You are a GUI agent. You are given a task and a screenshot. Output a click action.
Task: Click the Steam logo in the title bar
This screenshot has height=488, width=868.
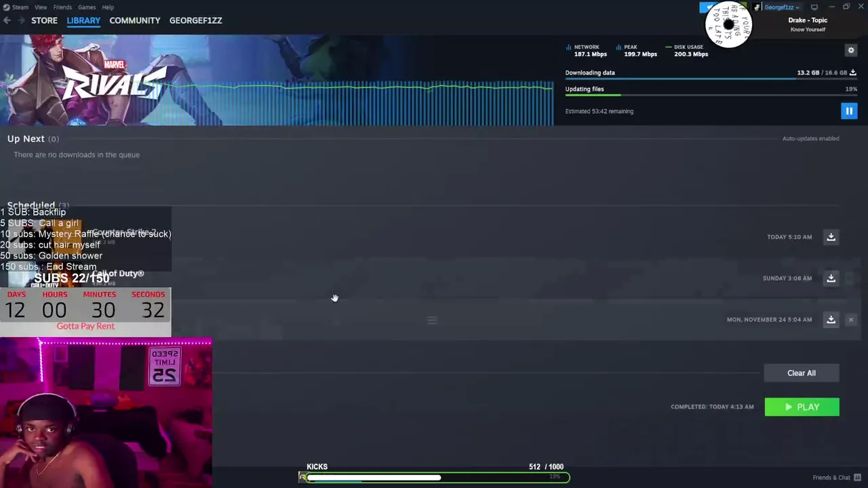6,7
